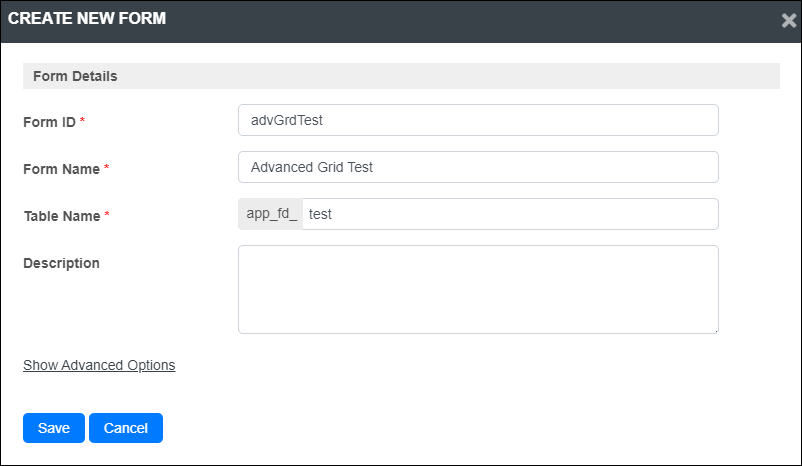This screenshot has width=802, height=466.
Task: Click the Form ID label
Action: coord(50,122)
